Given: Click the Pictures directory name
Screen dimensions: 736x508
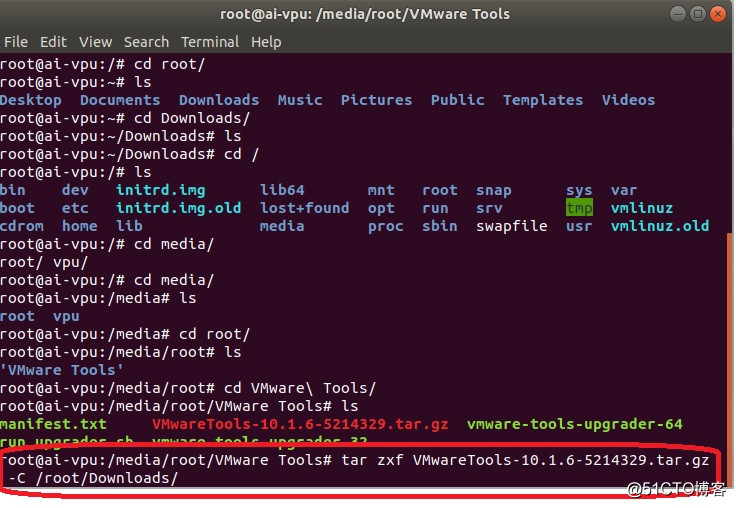Looking at the screenshot, I should click(x=376, y=100).
